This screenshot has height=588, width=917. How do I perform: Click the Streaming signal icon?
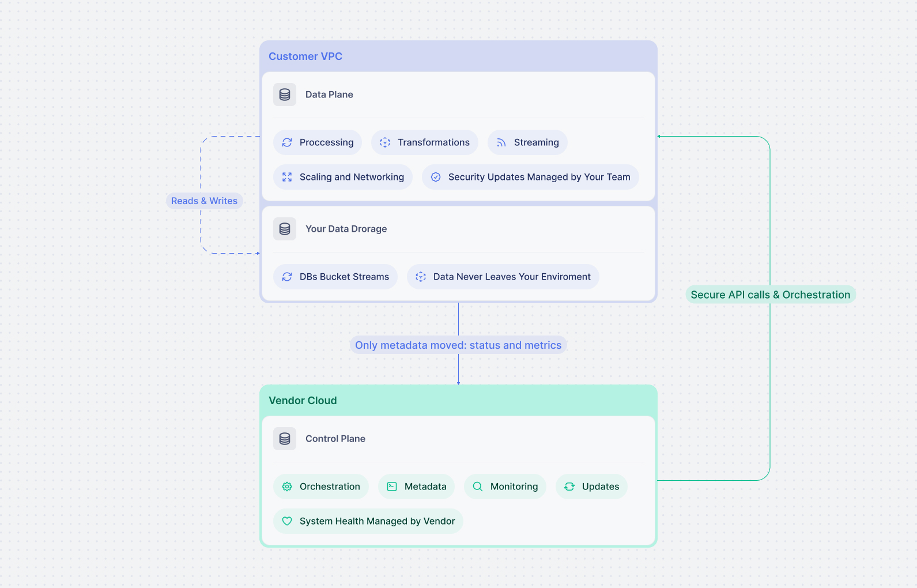pos(501,142)
